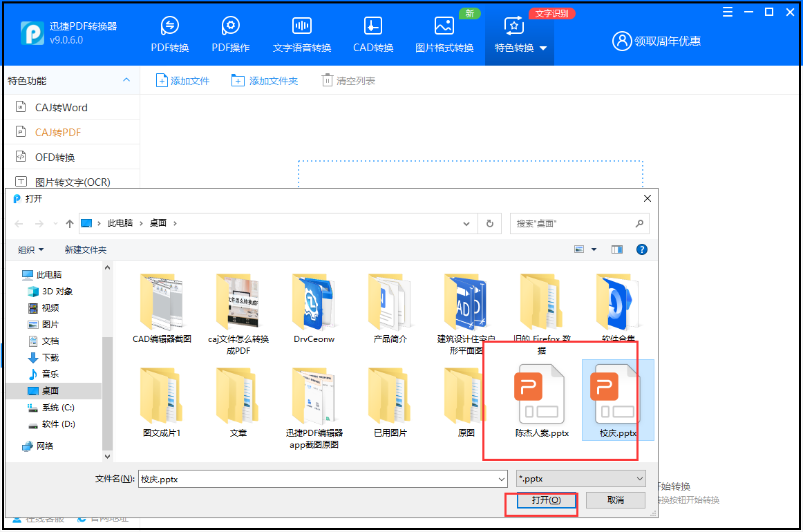The width and height of the screenshot is (803, 532).
Task: Select OFD转换 in sidebar
Action: tap(72, 158)
